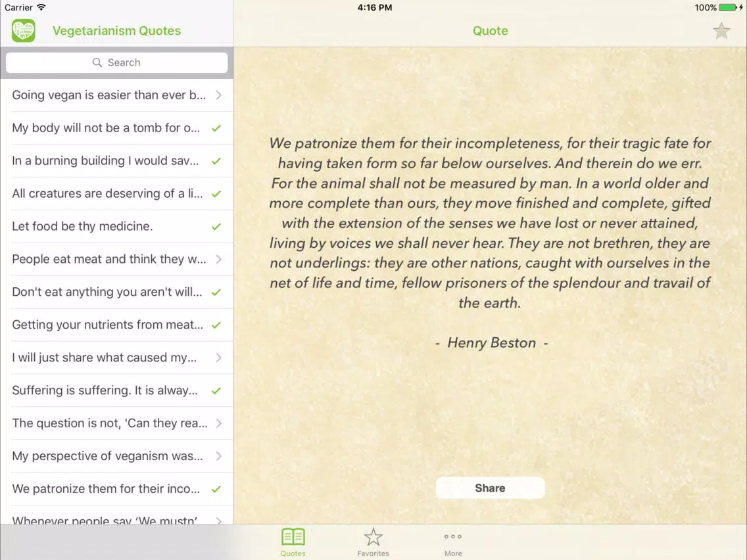Tap checkmark on 'We patronize them' row
This screenshot has height=560, width=747.
216,489
